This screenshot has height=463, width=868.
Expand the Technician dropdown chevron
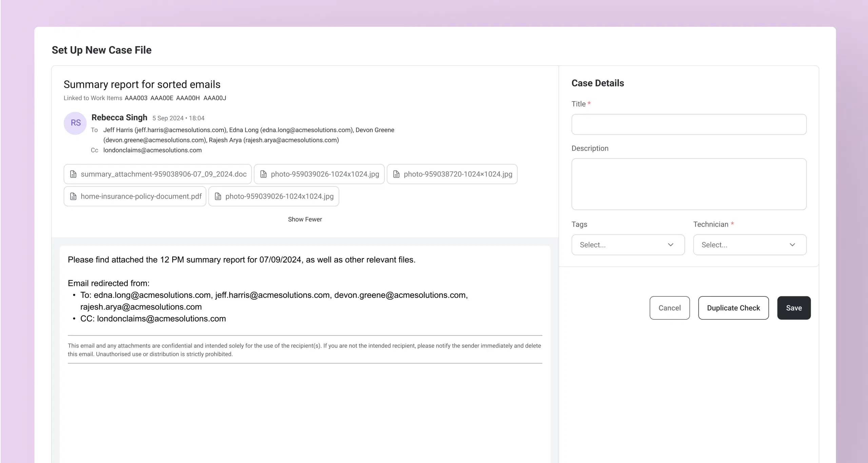click(792, 245)
